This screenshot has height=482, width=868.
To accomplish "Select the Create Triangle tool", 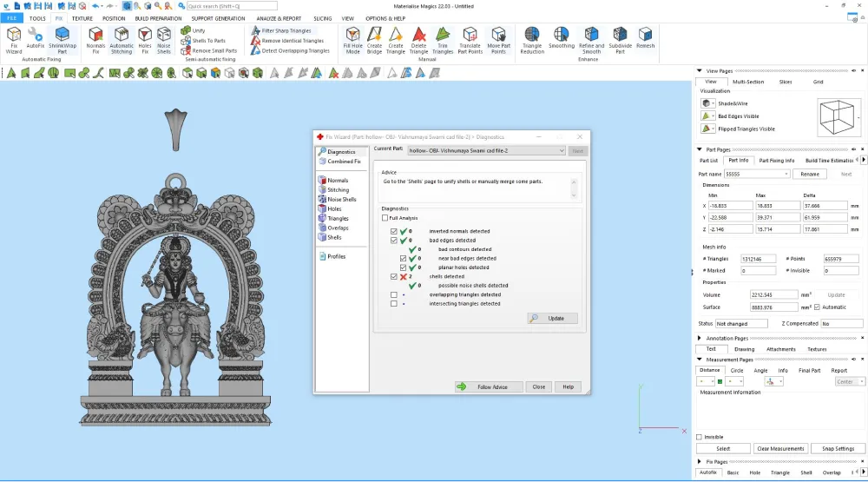I will [x=396, y=41].
